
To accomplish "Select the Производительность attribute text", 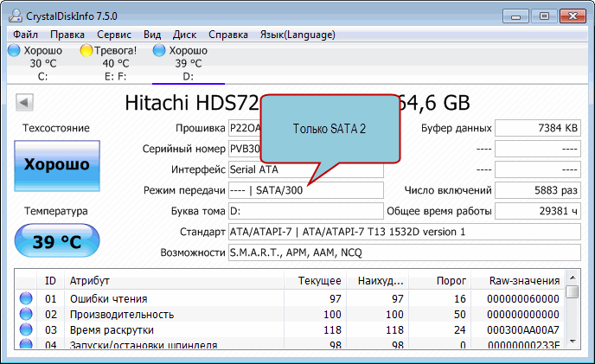I will 122,315.
